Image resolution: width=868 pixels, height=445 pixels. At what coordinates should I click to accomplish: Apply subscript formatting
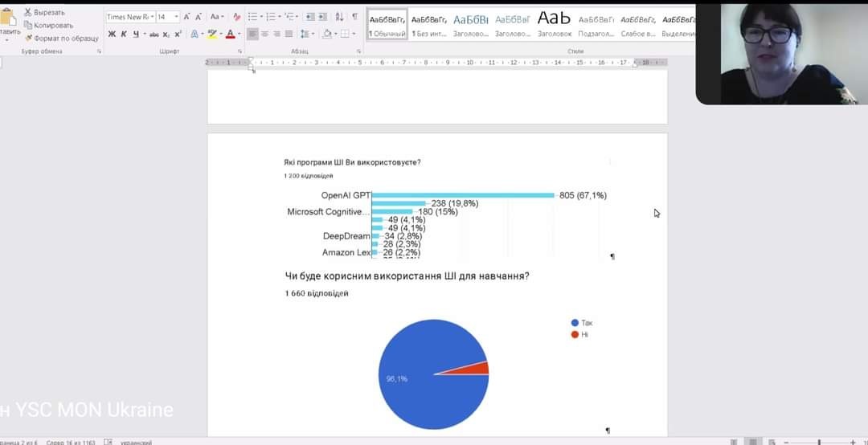(166, 34)
